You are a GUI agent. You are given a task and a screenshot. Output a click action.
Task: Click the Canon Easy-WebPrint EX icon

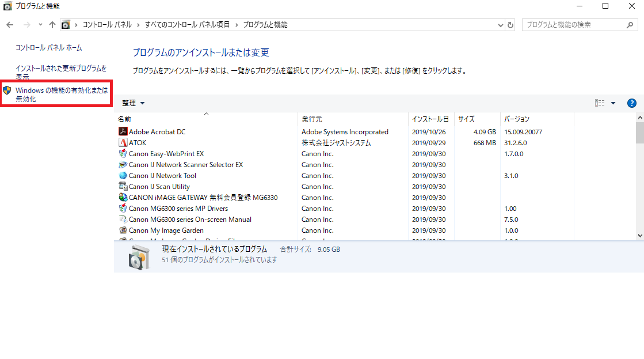(123, 153)
